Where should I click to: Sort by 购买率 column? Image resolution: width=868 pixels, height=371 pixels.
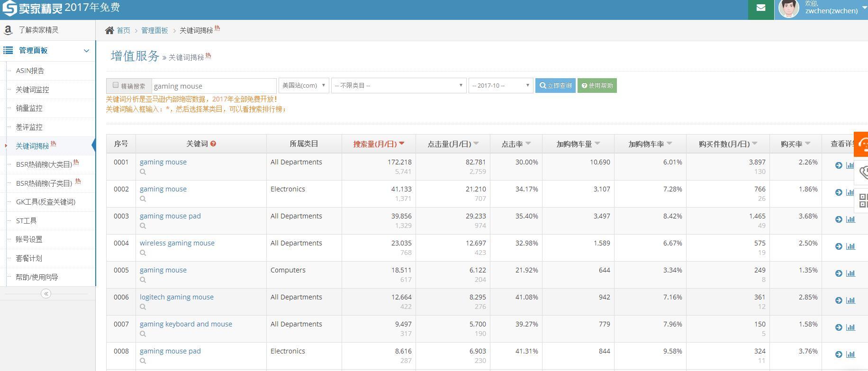click(x=796, y=144)
